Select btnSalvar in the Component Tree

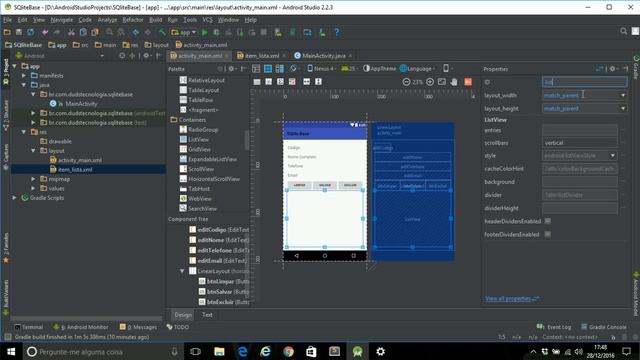[224, 291]
